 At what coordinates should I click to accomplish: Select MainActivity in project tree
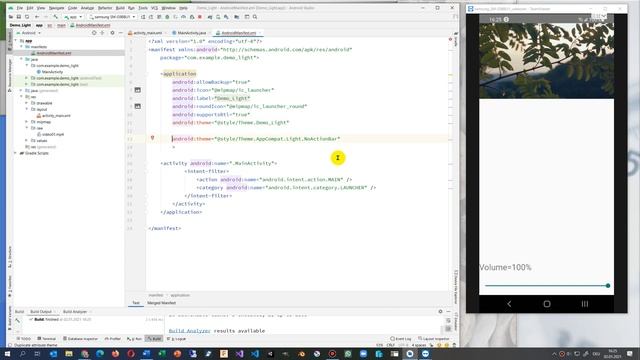(49, 71)
